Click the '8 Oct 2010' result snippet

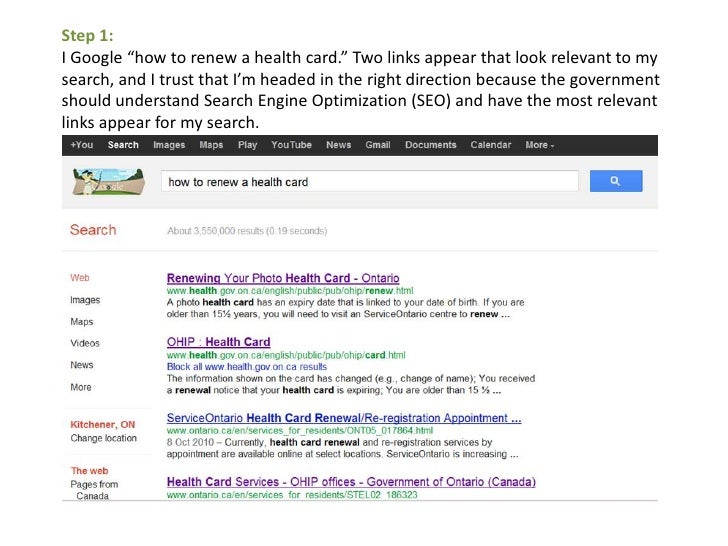343,448
